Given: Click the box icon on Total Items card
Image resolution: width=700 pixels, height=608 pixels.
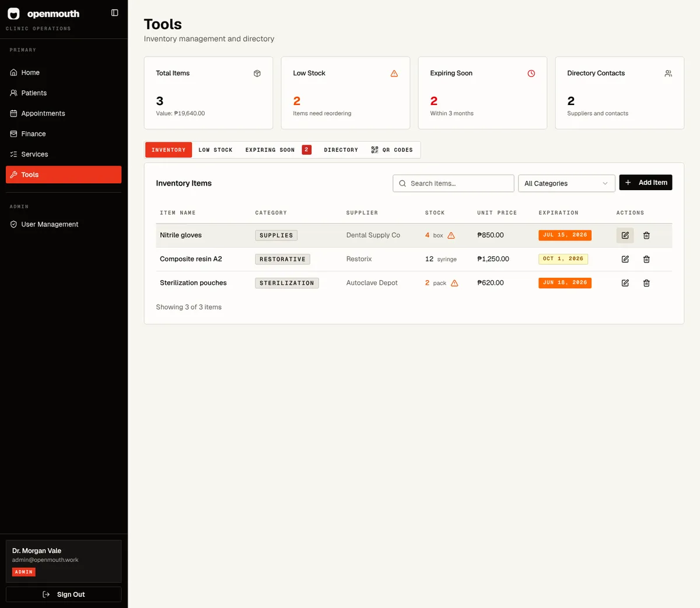Looking at the screenshot, I should (257, 74).
